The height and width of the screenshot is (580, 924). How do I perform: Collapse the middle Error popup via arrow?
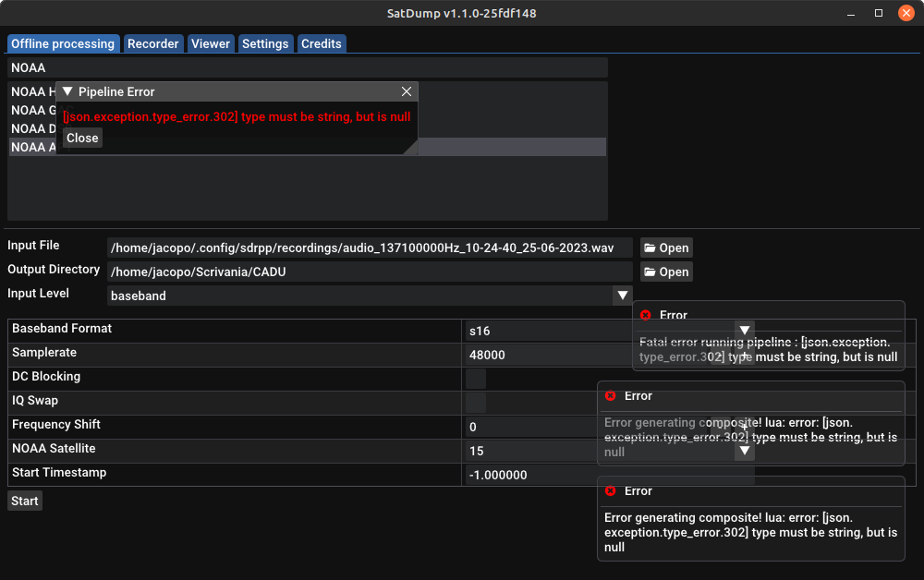tap(744, 450)
